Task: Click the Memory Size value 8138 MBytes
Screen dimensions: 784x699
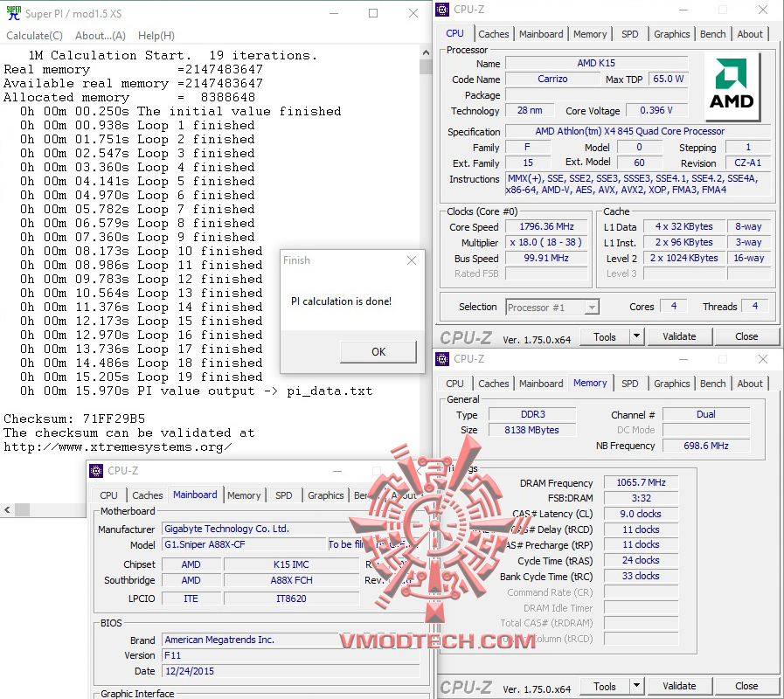Action: pos(532,430)
